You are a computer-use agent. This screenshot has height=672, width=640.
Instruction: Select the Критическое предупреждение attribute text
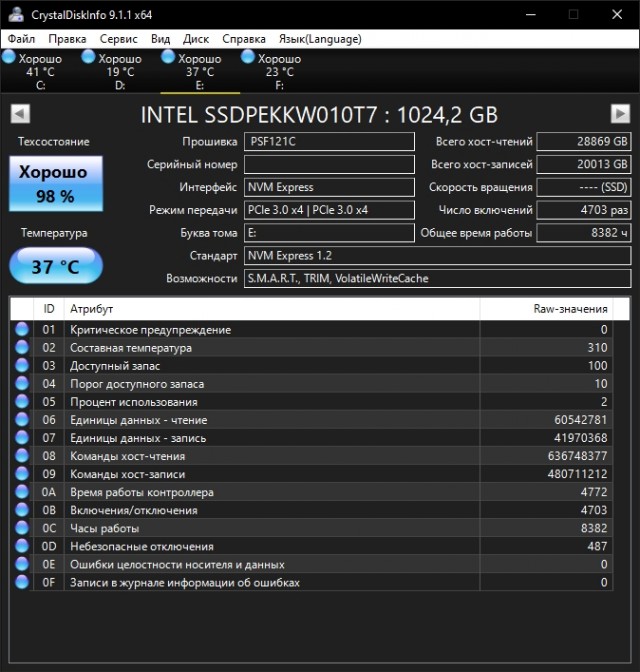[x=150, y=330]
